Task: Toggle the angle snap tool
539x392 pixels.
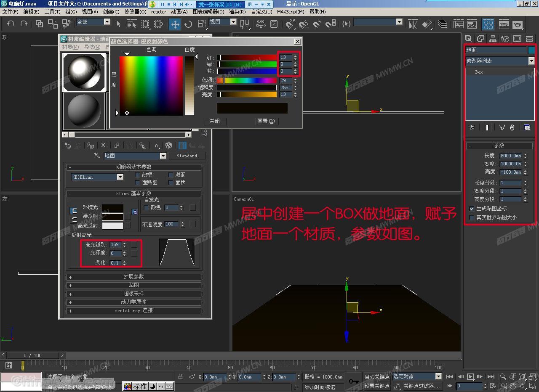Action: pyautogui.click(x=304, y=24)
